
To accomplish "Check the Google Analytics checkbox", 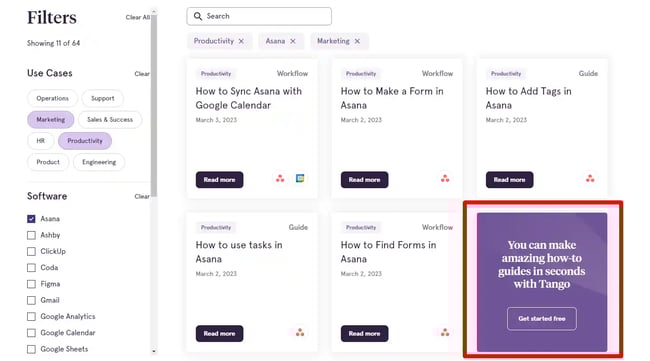I will point(31,317).
